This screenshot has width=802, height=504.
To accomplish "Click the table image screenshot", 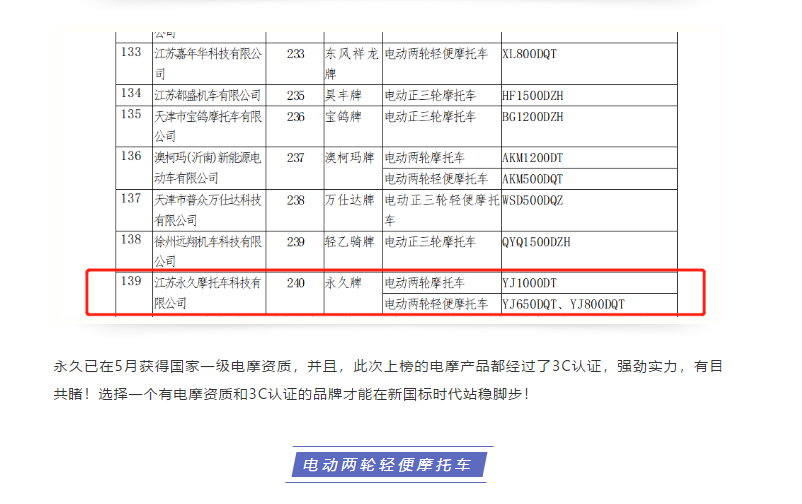I will 388,174.
